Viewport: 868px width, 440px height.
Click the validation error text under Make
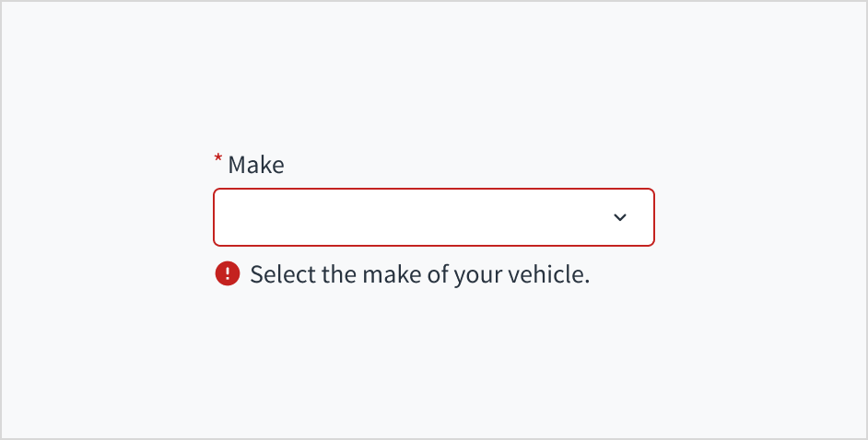click(x=419, y=274)
